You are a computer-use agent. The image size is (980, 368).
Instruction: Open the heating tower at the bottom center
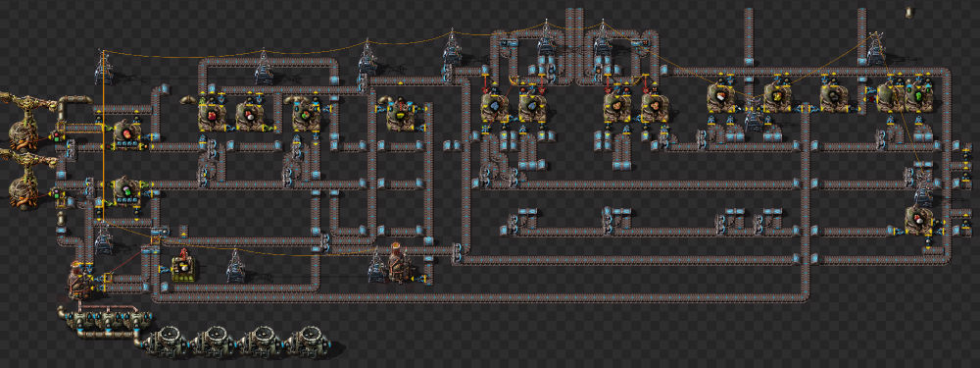400,263
